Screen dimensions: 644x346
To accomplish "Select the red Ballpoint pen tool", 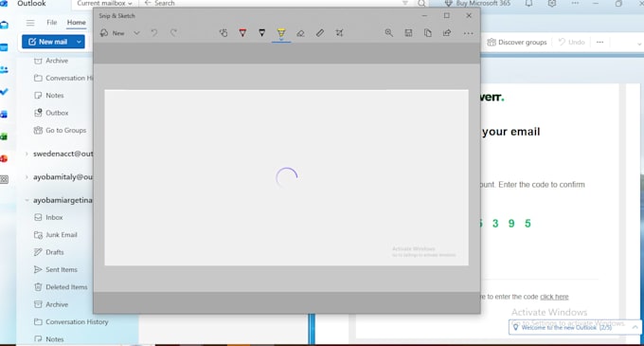I will pyautogui.click(x=242, y=33).
